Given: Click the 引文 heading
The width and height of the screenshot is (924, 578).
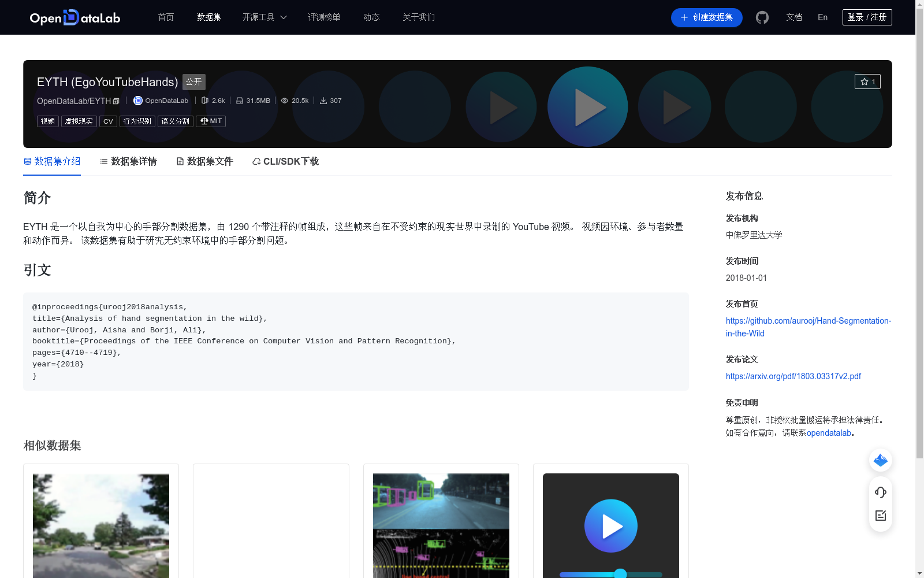Looking at the screenshot, I should [x=38, y=271].
